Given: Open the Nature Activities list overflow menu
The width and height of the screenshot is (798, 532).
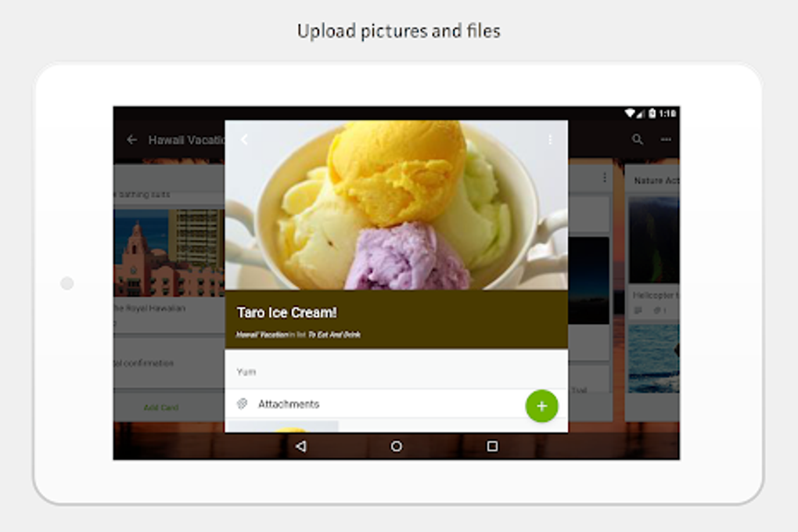Looking at the screenshot, I should (605, 177).
